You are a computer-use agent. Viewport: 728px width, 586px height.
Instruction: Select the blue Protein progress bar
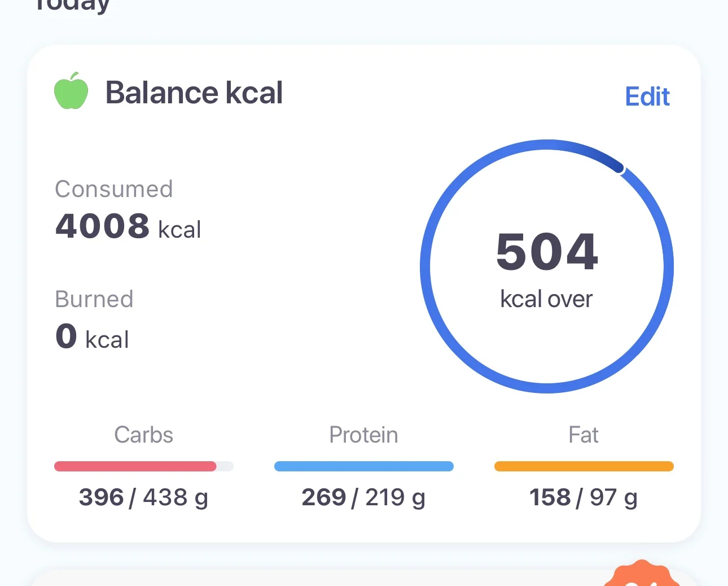[363, 466]
